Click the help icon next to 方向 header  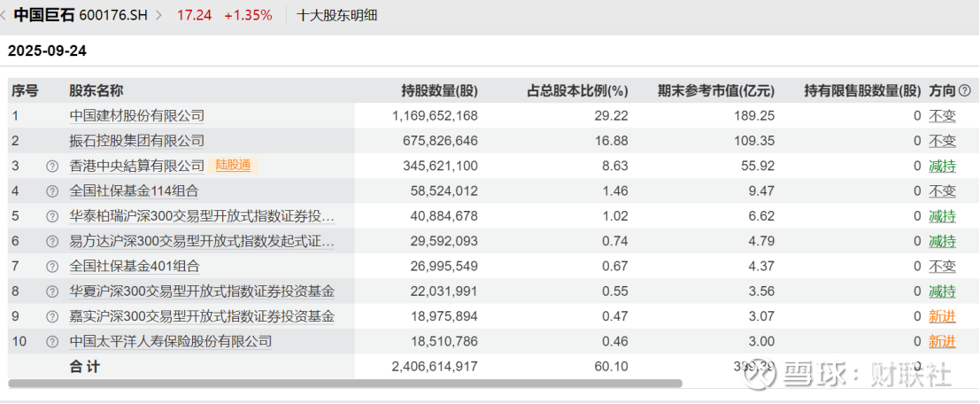pos(965,90)
